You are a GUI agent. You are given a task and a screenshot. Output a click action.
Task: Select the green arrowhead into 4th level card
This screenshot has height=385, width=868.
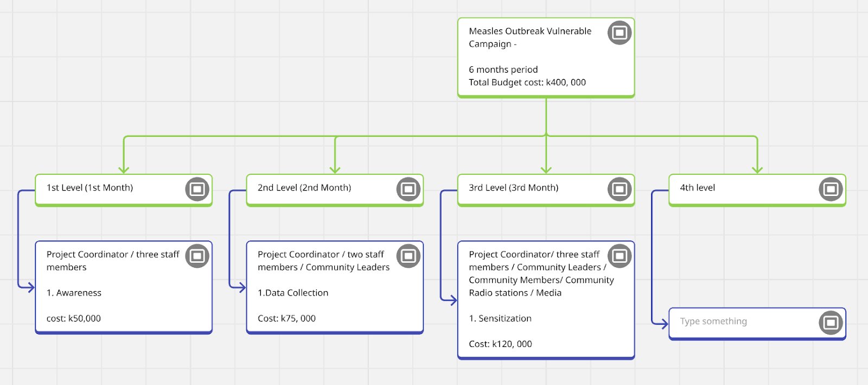point(757,169)
